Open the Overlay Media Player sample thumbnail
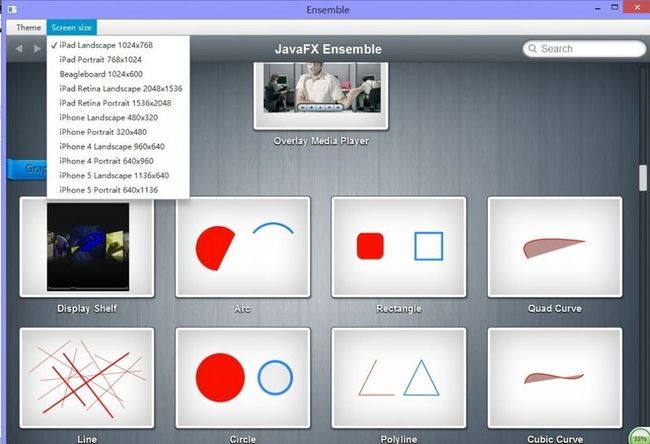The width and height of the screenshot is (650, 444). pyautogui.click(x=321, y=96)
